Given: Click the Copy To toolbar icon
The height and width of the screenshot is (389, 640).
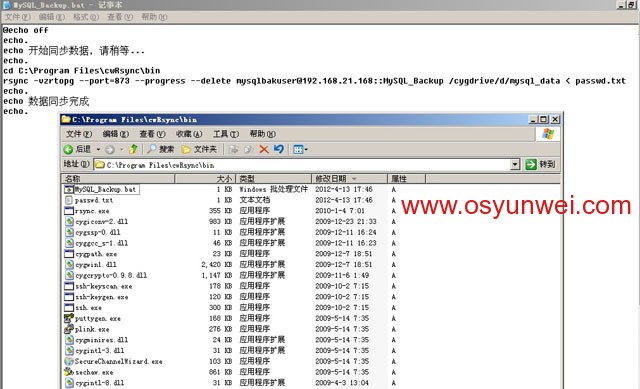Looking at the screenshot, I should [248, 149].
